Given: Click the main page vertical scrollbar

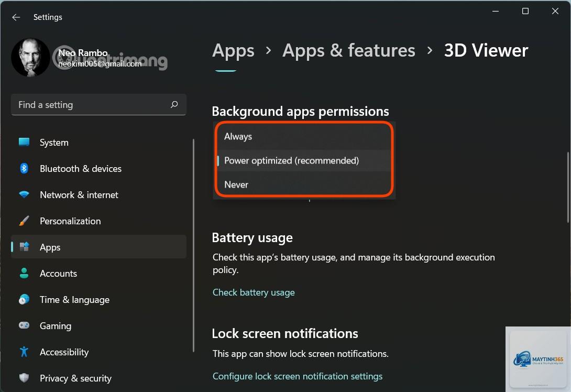Looking at the screenshot, I should pyautogui.click(x=567, y=188).
